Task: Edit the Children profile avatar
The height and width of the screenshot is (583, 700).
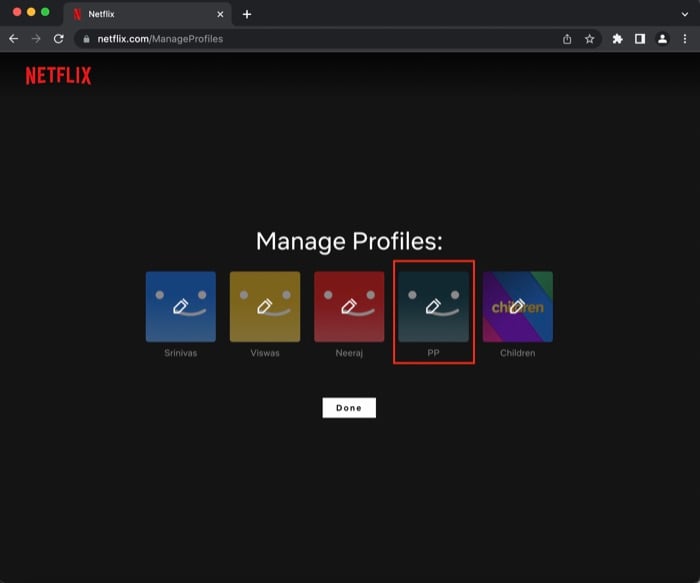Action: 518,307
